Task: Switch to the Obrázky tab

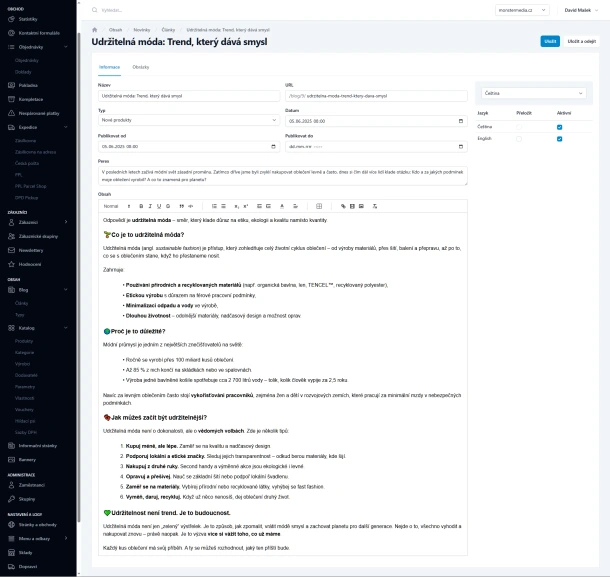Action: click(141, 66)
